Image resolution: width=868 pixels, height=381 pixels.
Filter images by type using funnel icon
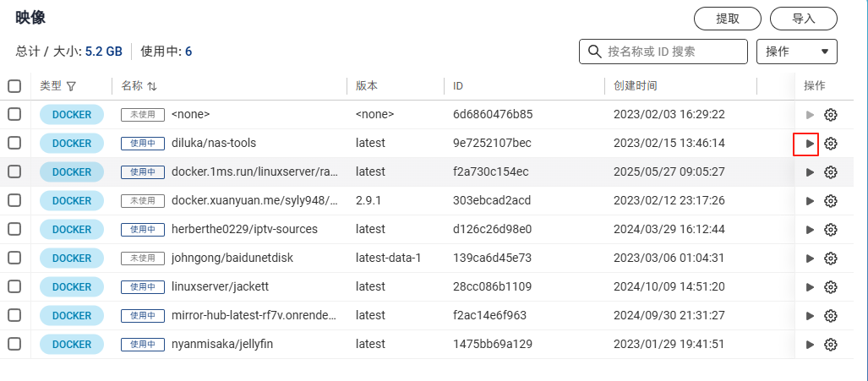tap(71, 86)
